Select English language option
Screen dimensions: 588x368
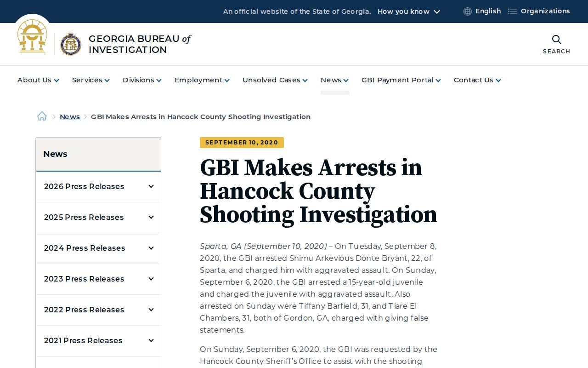[x=488, y=11]
